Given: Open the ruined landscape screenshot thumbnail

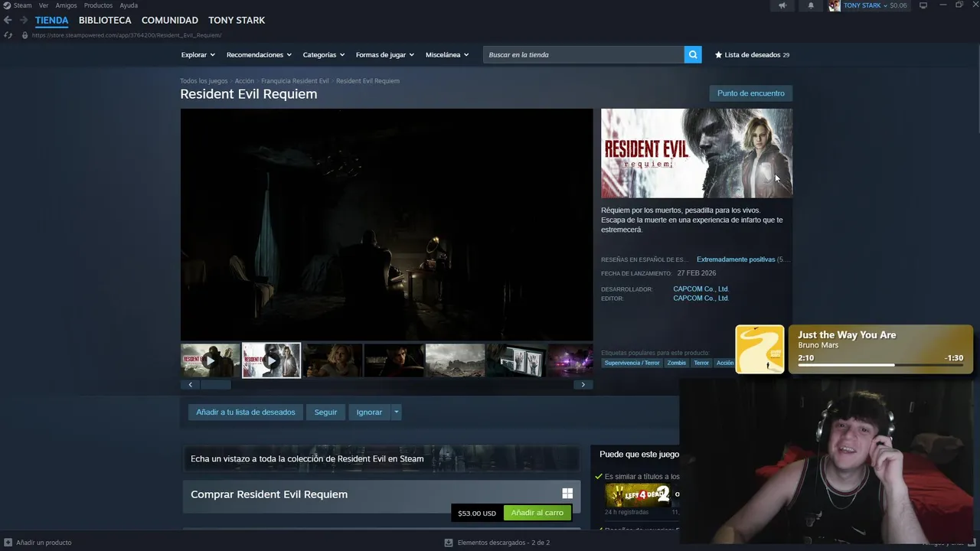Looking at the screenshot, I should pos(456,360).
